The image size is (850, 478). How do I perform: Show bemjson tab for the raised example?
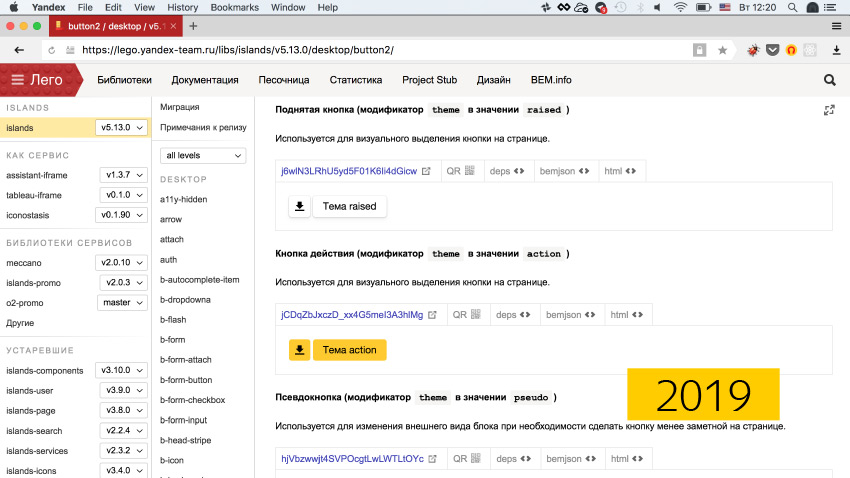(x=564, y=171)
